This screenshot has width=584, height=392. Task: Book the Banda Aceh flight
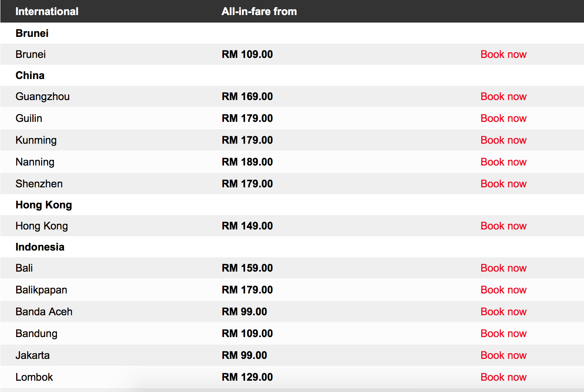pyautogui.click(x=503, y=311)
